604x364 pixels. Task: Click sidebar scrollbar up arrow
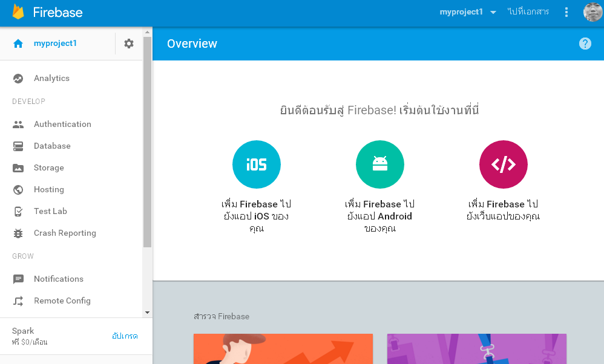(147, 32)
